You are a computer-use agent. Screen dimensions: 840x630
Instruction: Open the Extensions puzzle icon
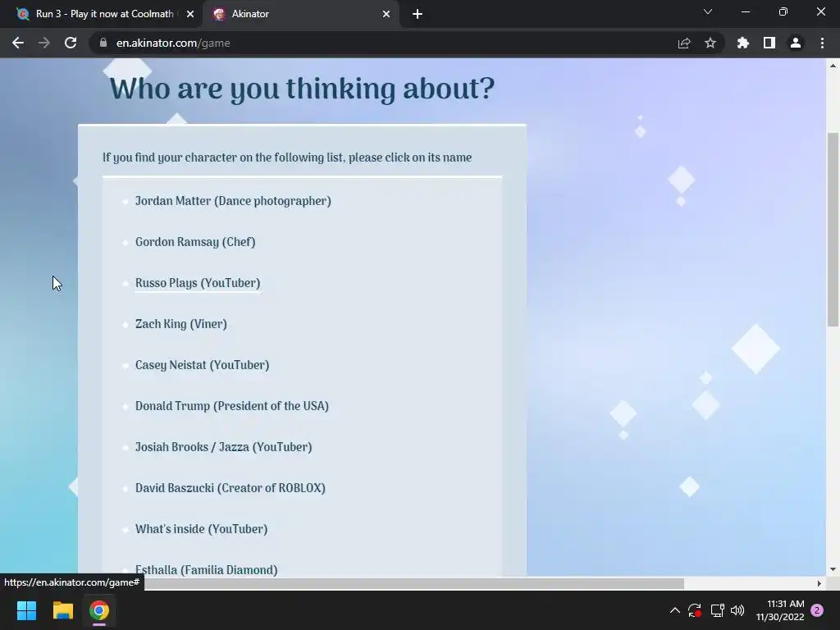pyautogui.click(x=743, y=43)
